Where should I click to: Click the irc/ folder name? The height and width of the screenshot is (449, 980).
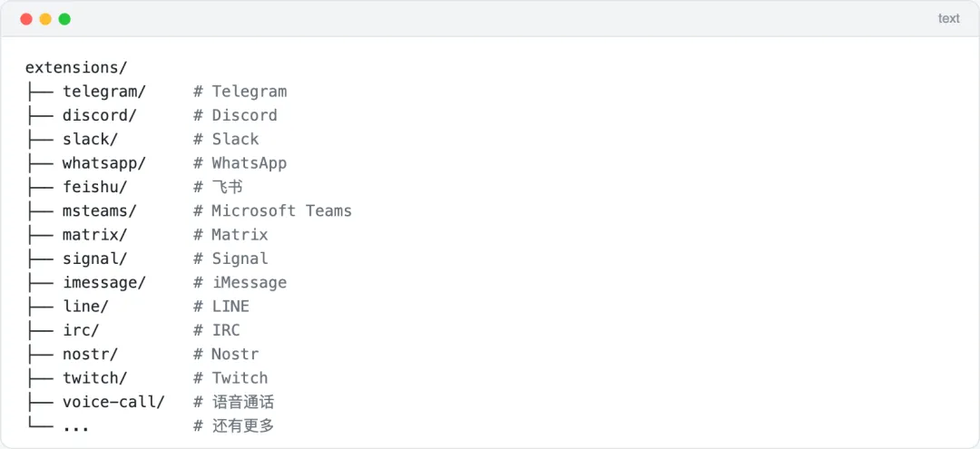click(x=81, y=330)
